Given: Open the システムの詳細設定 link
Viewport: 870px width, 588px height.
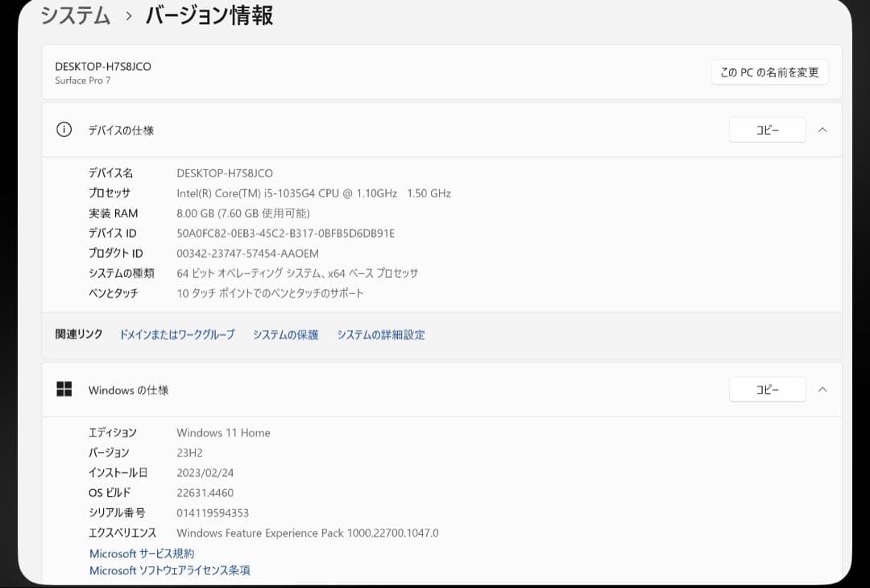Looking at the screenshot, I should coord(381,334).
